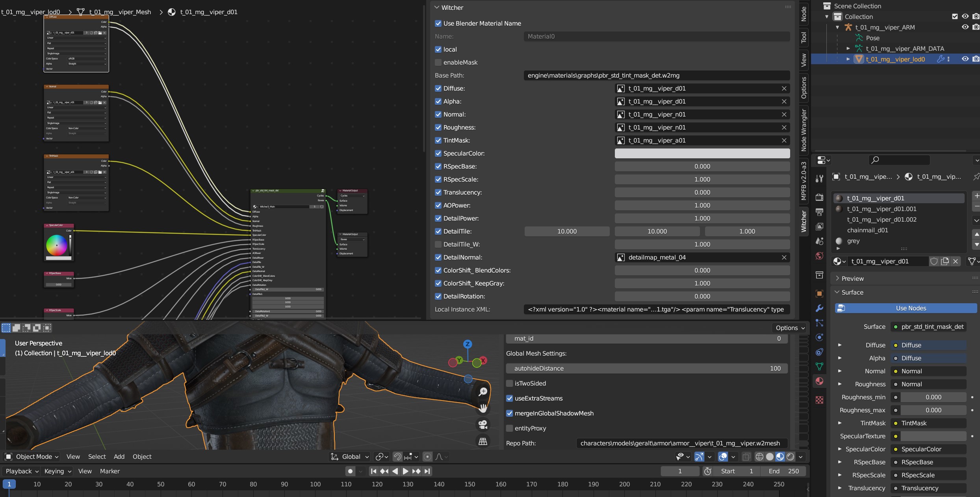Open the Tool properties tab icon
Viewport: 980px width, 497px height.
point(819,179)
